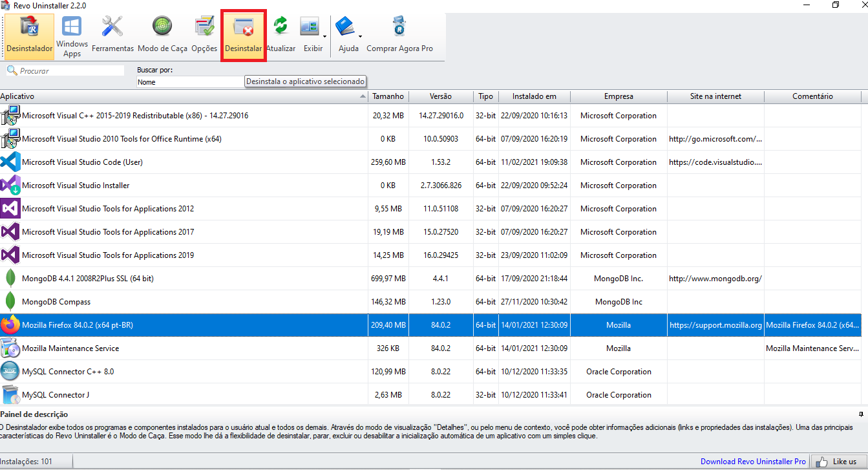This screenshot has width=868, height=470.
Task: Sort by Tipo column header
Action: click(486, 96)
